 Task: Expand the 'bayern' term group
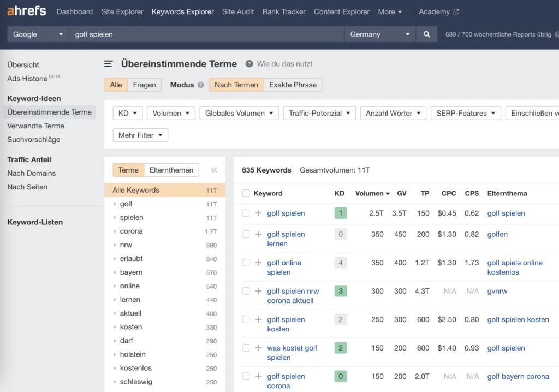click(x=115, y=272)
